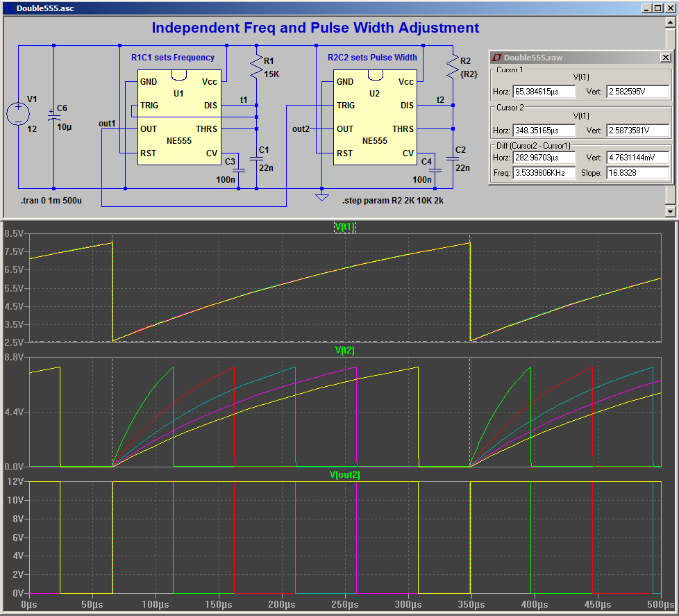The height and width of the screenshot is (616, 679).
Task: Click the 'R2C2 sets Pulse Width' comment
Action: [x=372, y=58]
